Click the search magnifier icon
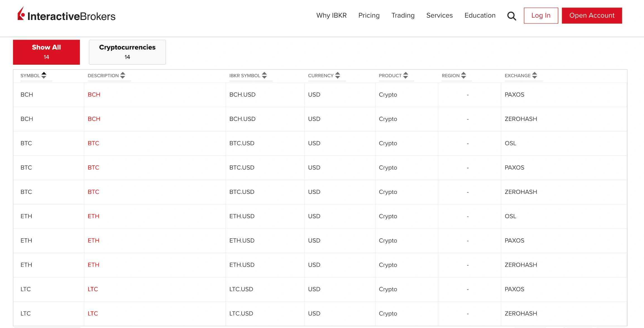This screenshot has height=328, width=644. (511, 16)
